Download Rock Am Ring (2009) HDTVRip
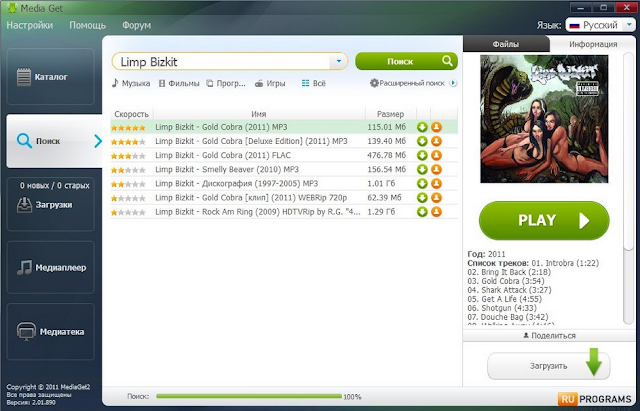The height and width of the screenshot is (411, 640). (x=422, y=212)
